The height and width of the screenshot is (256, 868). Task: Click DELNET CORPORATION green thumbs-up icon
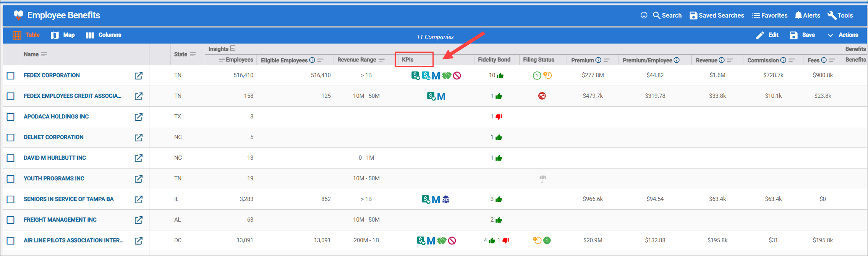(499, 138)
